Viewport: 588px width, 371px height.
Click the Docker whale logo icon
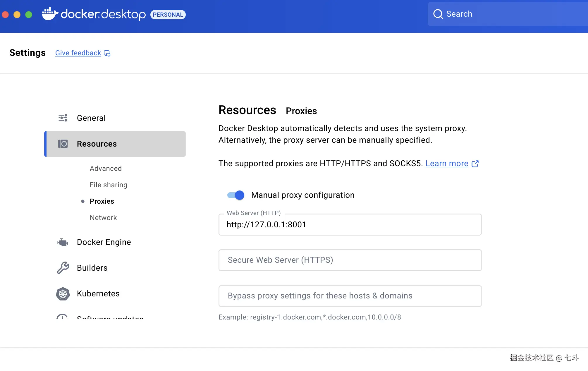[50, 14]
